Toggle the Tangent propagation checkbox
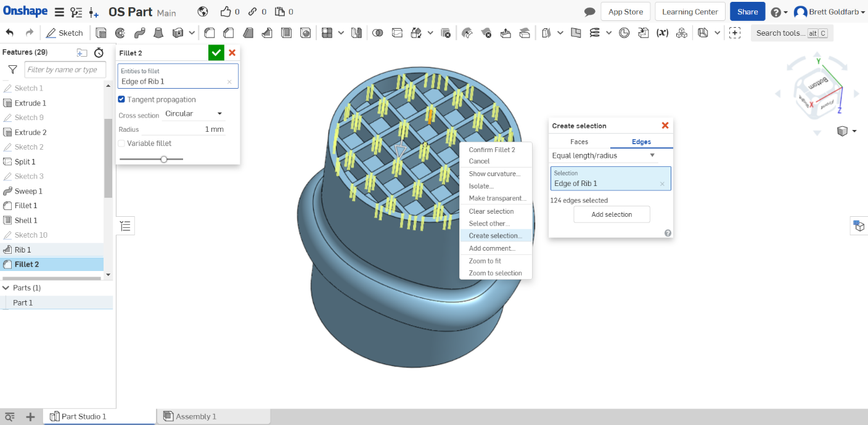868x425 pixels. pos(121,99)
